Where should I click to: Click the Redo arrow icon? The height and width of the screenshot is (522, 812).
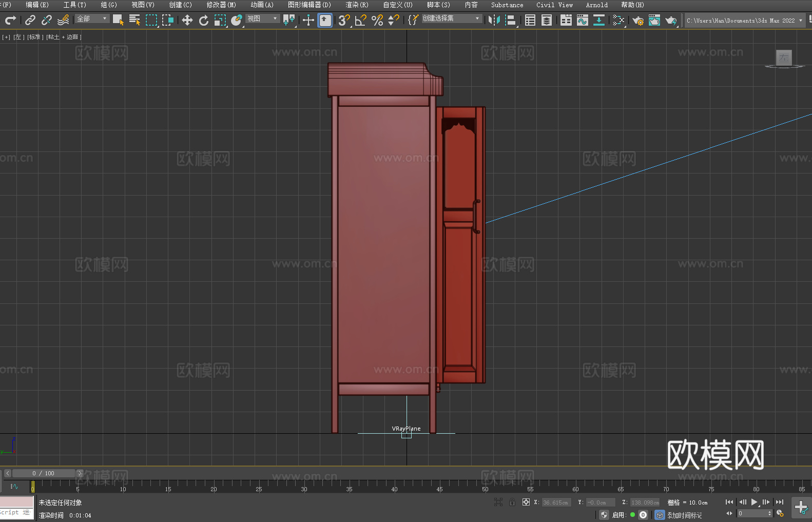(x=10, y=20)
